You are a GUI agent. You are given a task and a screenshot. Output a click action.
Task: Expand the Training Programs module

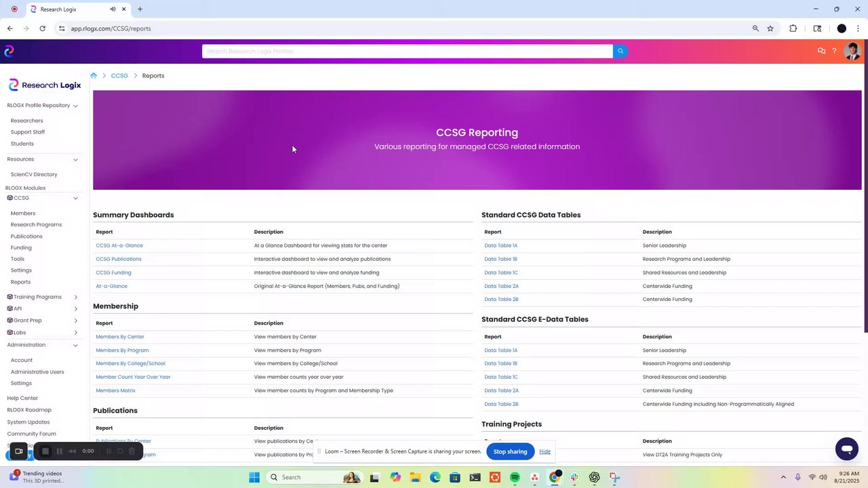(75, 297)
